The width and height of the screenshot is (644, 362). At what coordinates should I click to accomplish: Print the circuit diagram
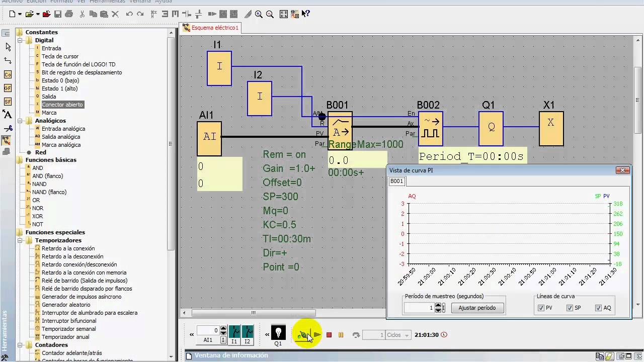pos(69,14)
